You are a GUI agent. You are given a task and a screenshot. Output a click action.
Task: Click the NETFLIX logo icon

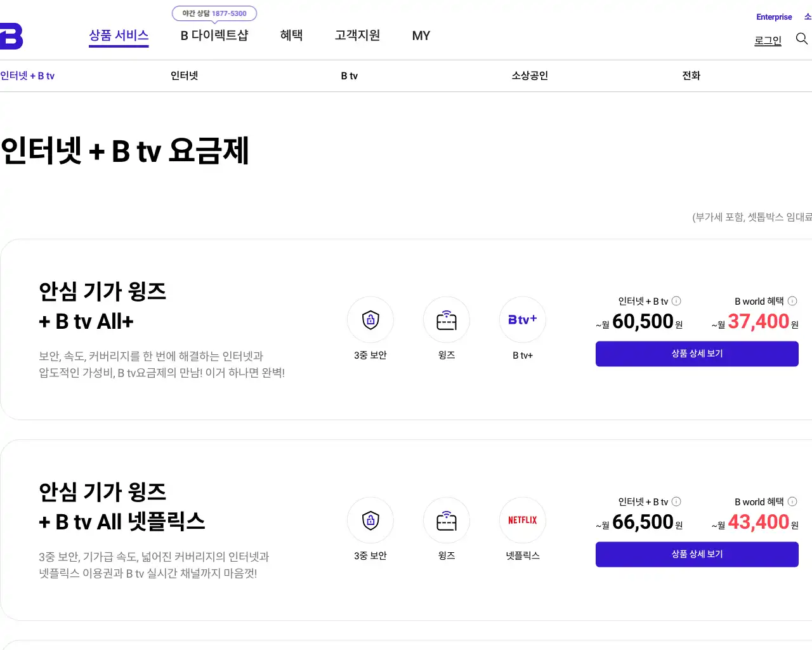[523, 521]
